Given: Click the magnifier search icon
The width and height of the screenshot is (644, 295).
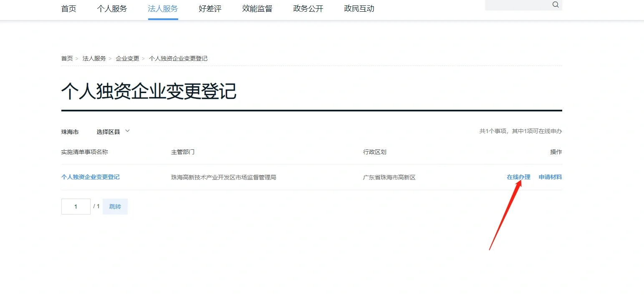Looking at the screenshot, I should click(555, 5).
